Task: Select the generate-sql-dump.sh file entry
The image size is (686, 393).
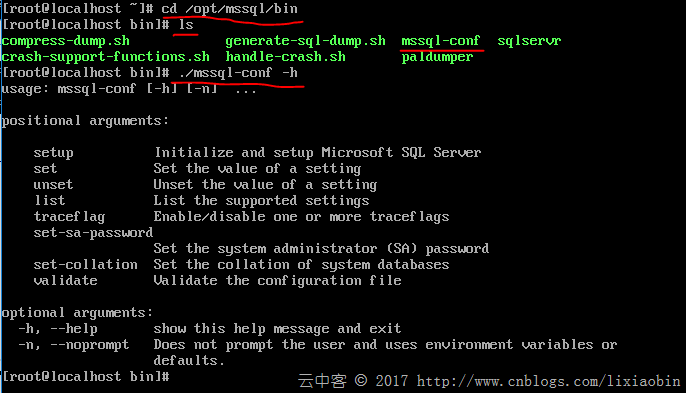Action: pyautogui.click(x=305, y=41)
